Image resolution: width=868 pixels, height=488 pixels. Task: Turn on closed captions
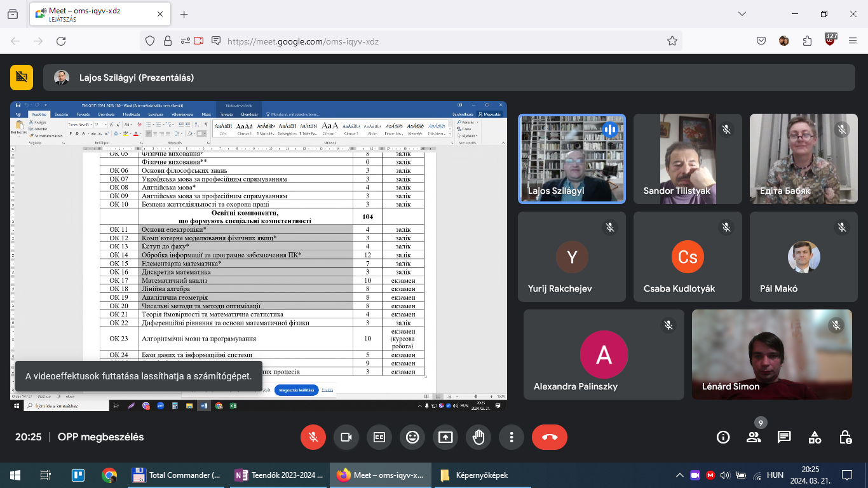(379, 437)
